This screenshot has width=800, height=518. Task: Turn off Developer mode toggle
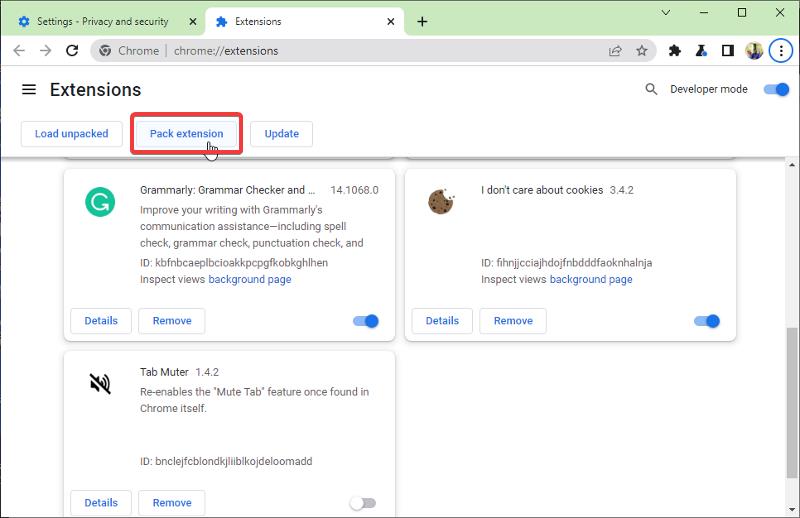776,90
